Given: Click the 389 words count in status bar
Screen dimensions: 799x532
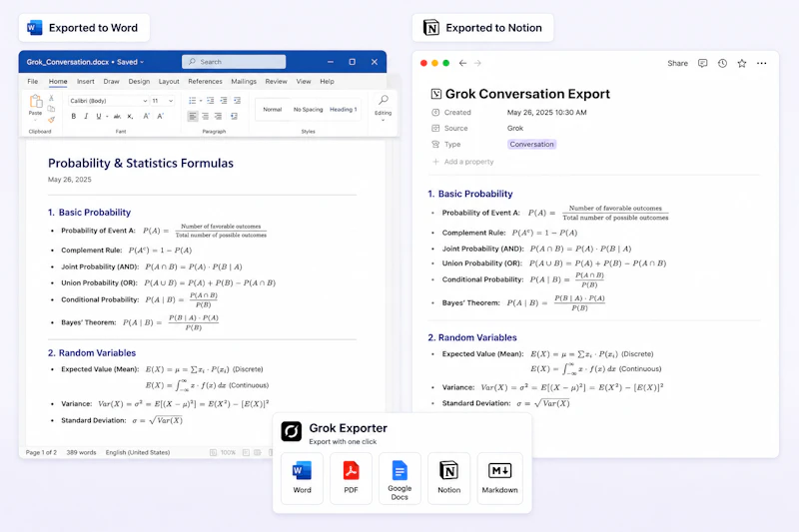Looking at the screenshot, I should [x=81, y=452].
